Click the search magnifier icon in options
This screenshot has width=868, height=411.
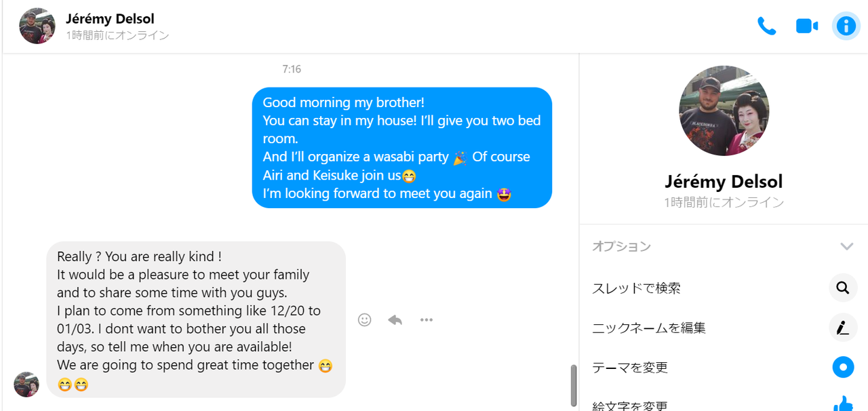(843, 288)
